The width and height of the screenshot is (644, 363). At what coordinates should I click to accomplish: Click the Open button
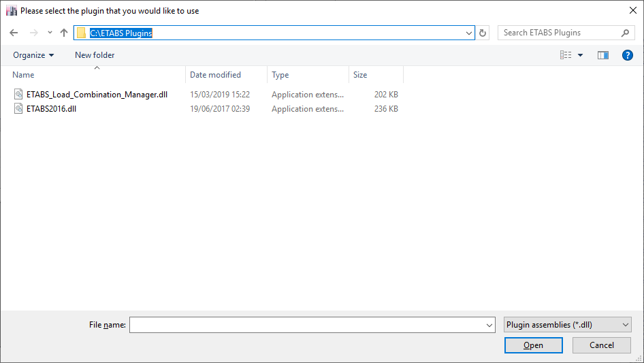(x=534, y=345)
